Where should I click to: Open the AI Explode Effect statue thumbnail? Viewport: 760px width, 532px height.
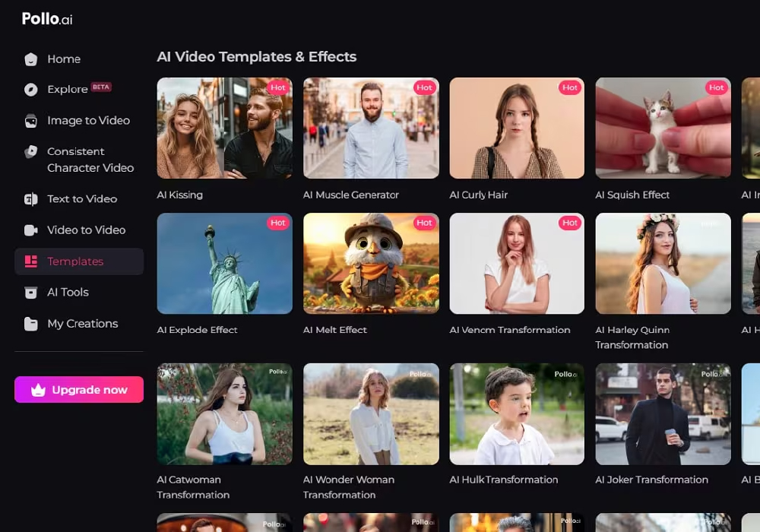pos(224,263)
